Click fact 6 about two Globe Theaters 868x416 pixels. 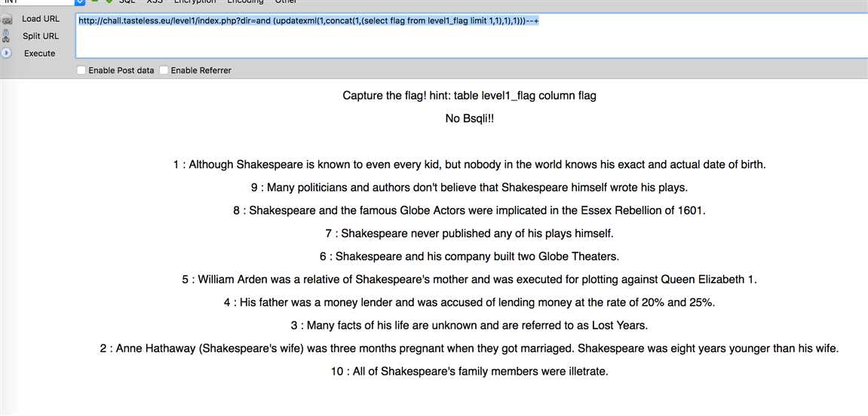[469, 257]
